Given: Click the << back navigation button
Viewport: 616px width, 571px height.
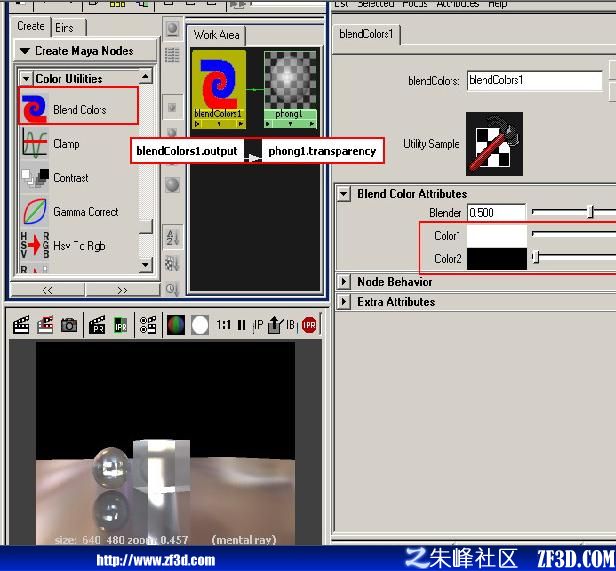Looking at the screenshot, I should pyautogui.click(x=48, y=290).
